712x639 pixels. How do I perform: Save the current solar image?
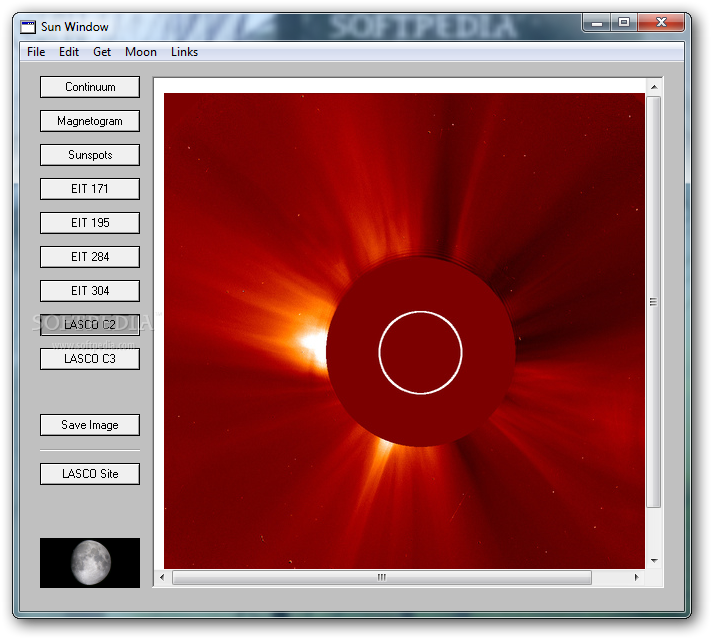coord(90,425)
